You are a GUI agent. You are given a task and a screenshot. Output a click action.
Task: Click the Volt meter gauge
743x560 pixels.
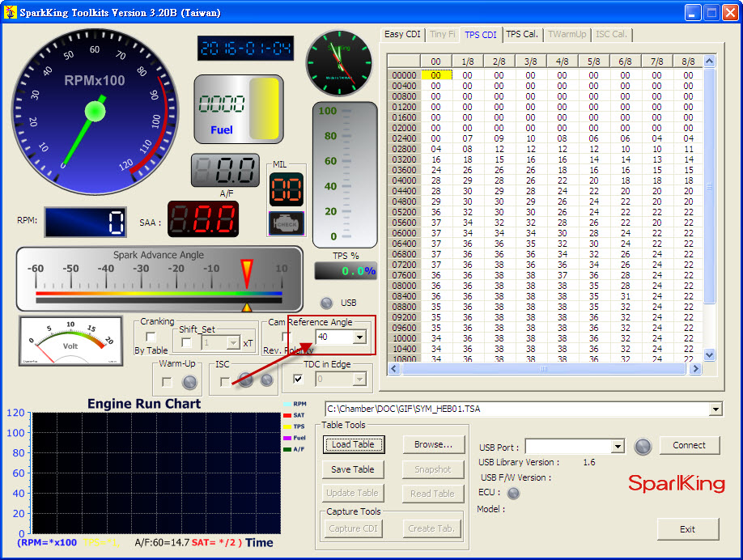[70, 342]
